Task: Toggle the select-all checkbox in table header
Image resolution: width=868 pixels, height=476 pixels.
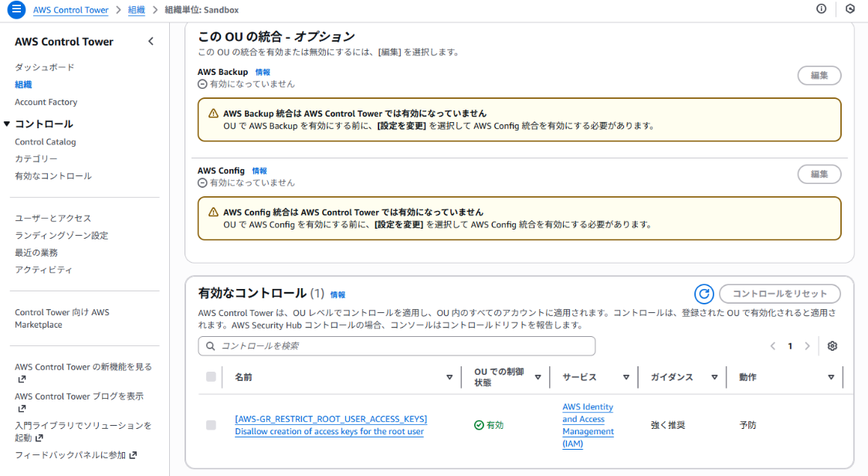Action: pyautogui.click(x=212, y=377)
